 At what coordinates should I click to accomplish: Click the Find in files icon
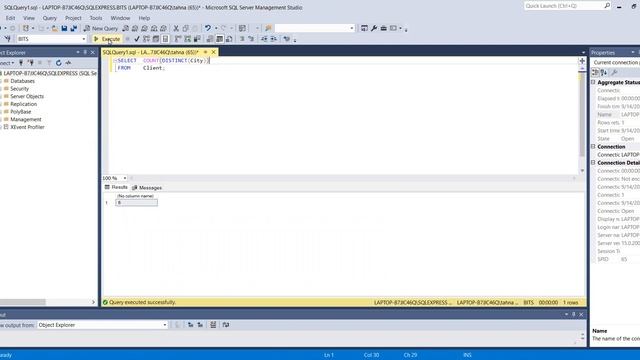(268, 28)
